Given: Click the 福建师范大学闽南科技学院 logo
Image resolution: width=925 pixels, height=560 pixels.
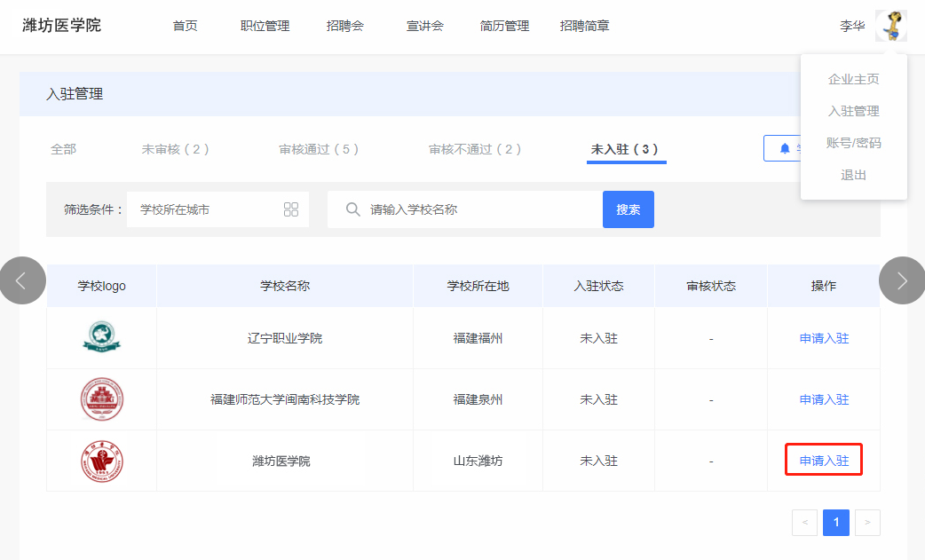Looking at the screenshot, I should (102, 399).
